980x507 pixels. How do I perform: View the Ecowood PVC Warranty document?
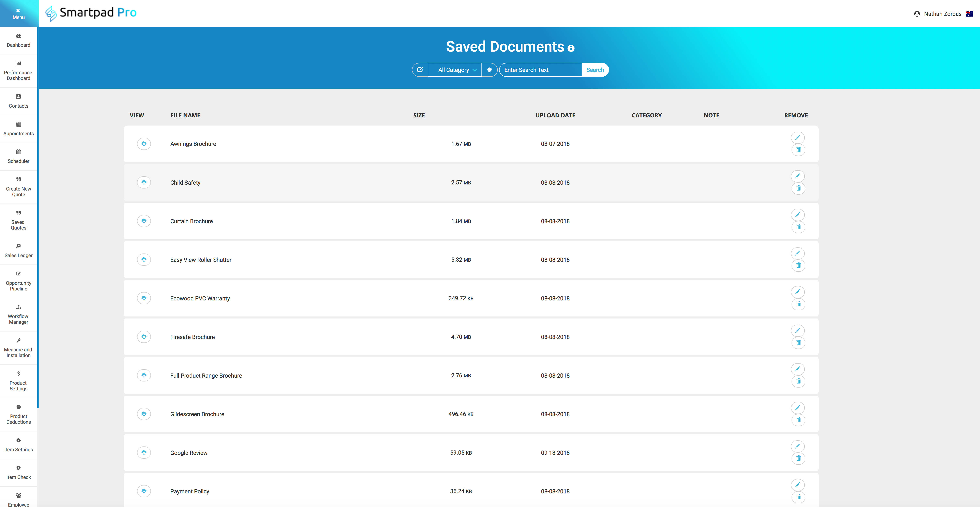pyautogui.click(x=144, y=298)
